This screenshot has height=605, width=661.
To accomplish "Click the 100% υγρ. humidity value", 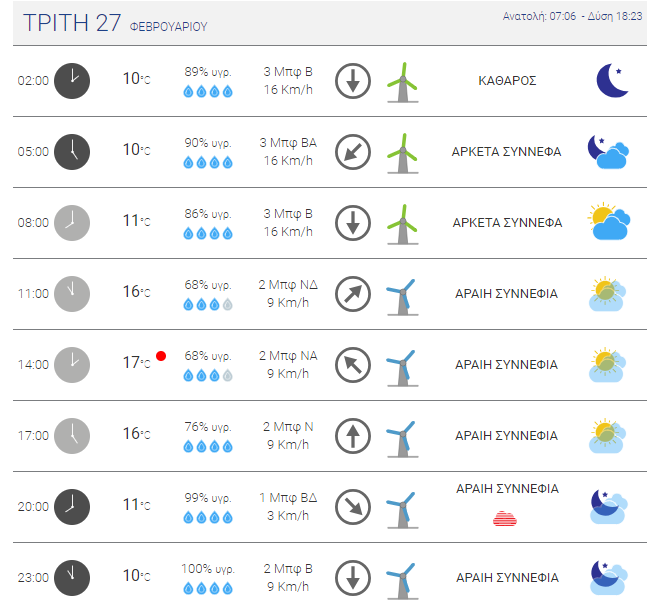I will 208,569.
